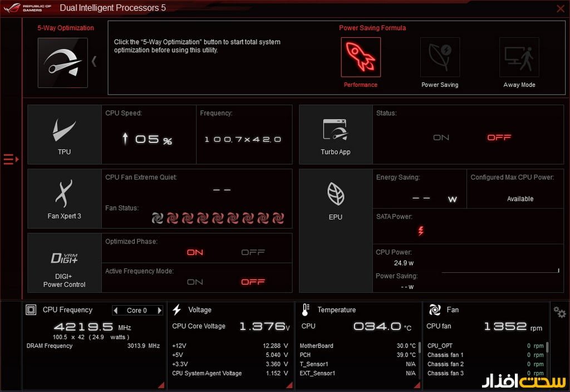Viewport: 570px width, 392px height.
Task: Select the Performance rocket icon
Action: (x=361, y=57)
